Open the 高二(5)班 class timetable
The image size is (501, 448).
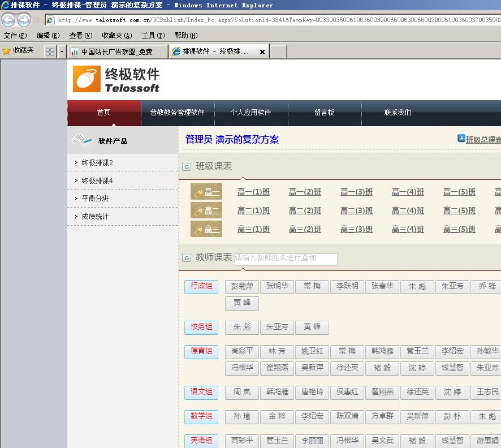tap(460, 210)
